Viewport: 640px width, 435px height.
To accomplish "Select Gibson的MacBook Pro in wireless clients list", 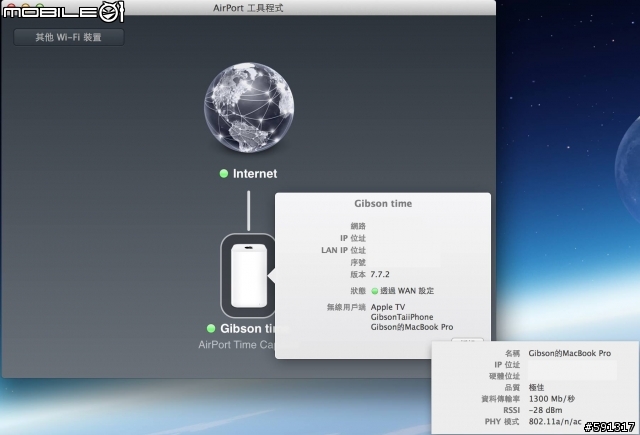I will point(412,327).
